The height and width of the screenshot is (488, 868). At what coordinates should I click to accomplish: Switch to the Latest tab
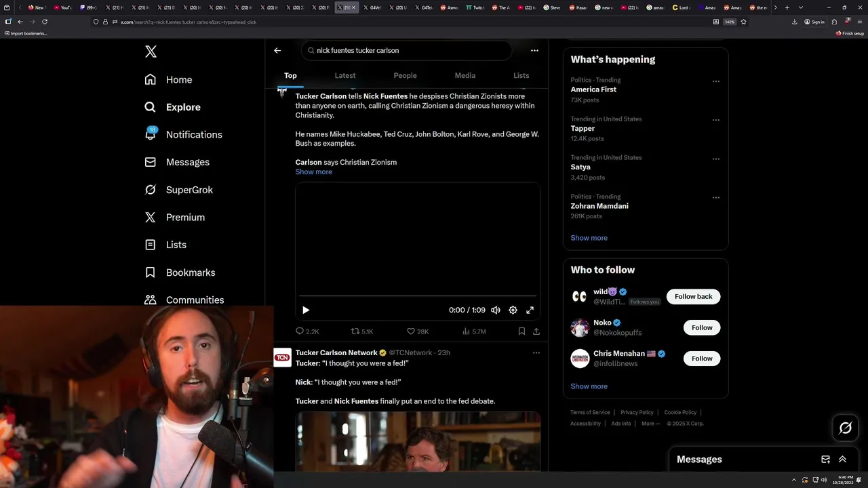tap(345, 75)
